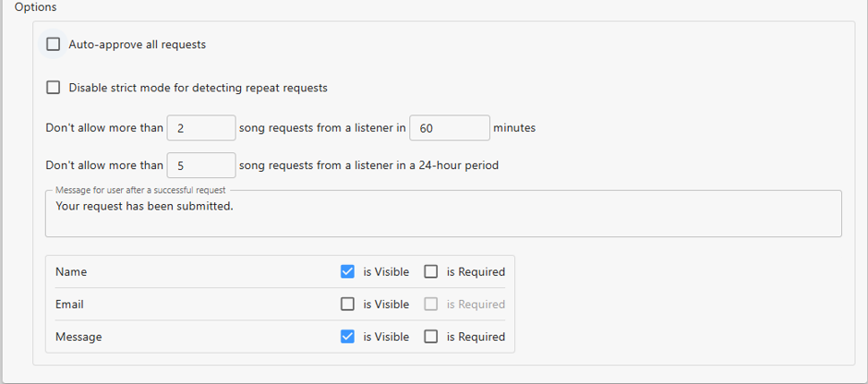This screenshot has width=868, height=384.
Task: Enable Email is Visible checkbox
Action: point(347,305)
